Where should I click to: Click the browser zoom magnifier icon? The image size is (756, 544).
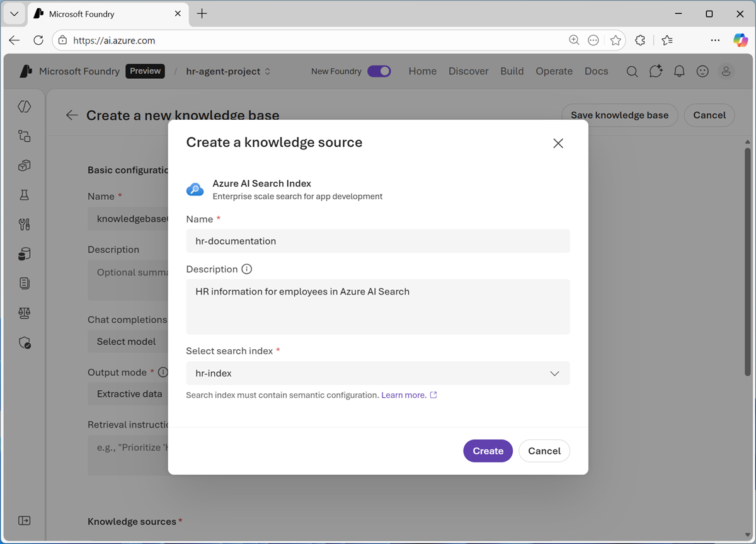pyautogui.click(x=574, y=40)
